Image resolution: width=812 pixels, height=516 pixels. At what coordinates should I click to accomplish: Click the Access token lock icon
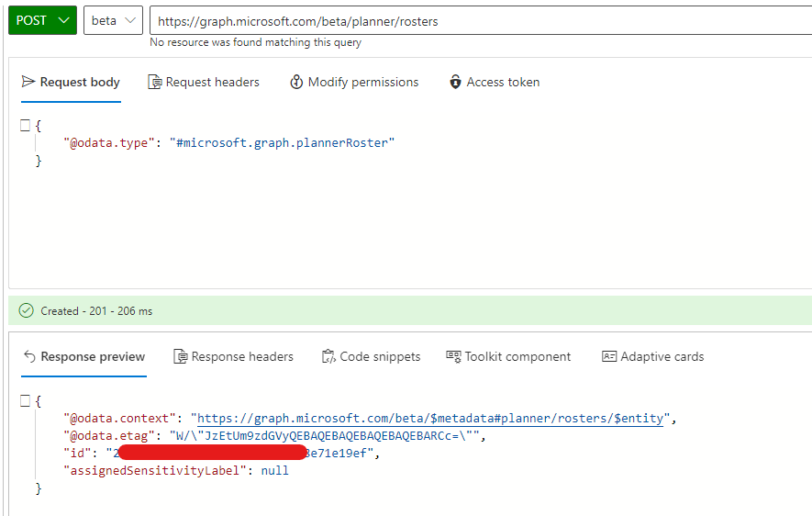click(455, 82)
